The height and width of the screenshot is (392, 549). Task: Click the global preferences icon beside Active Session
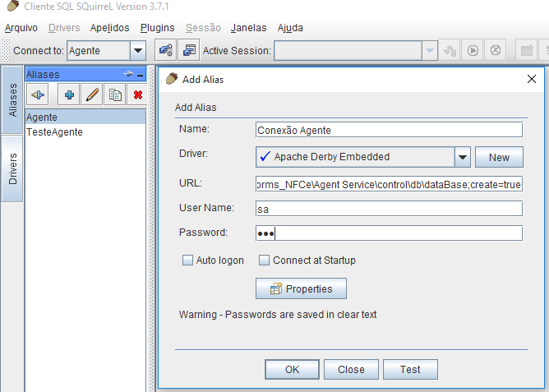coord(166,50)
